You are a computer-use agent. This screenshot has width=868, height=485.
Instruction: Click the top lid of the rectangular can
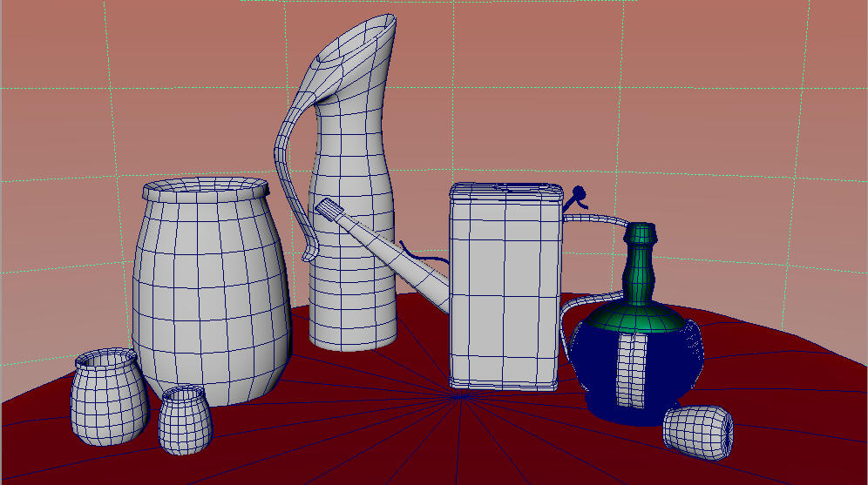click(x=505, y=189)
